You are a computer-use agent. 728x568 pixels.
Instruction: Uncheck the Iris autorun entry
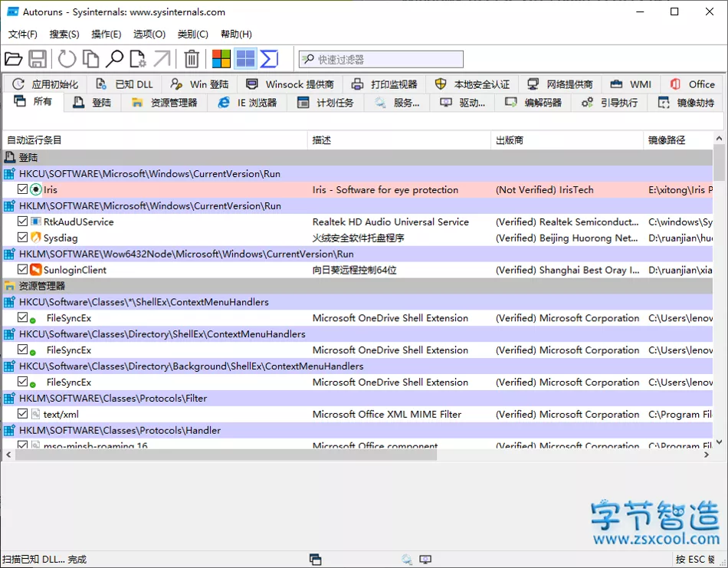[x=22, y=189]
